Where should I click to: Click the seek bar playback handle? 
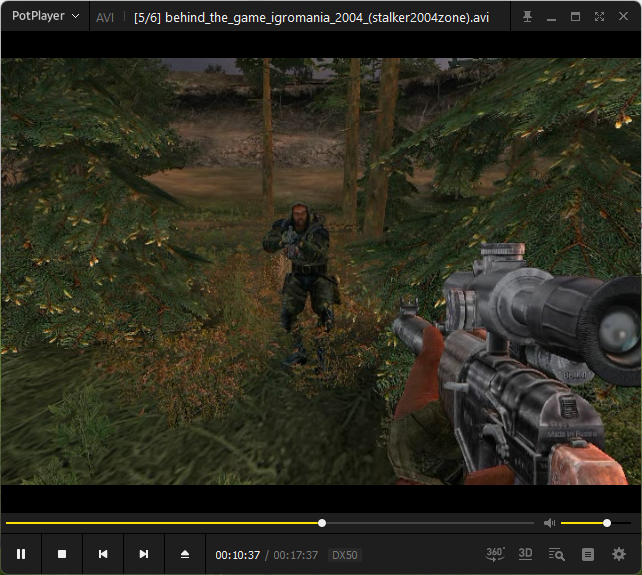[x=322, y=523]
